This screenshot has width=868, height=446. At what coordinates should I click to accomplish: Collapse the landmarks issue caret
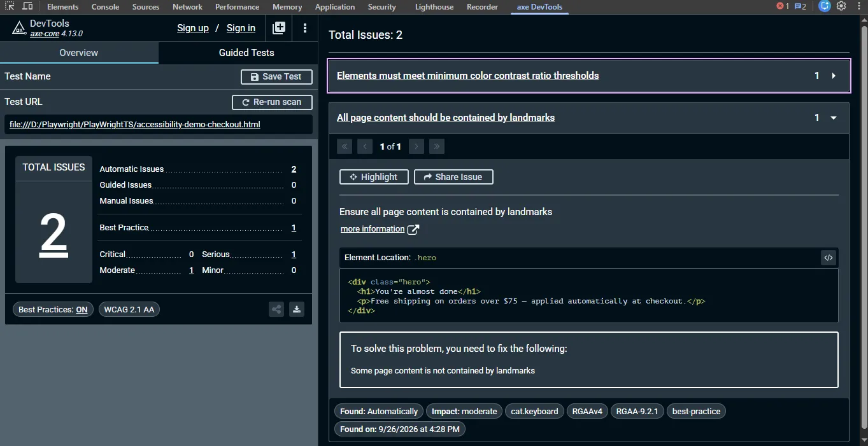834,118
